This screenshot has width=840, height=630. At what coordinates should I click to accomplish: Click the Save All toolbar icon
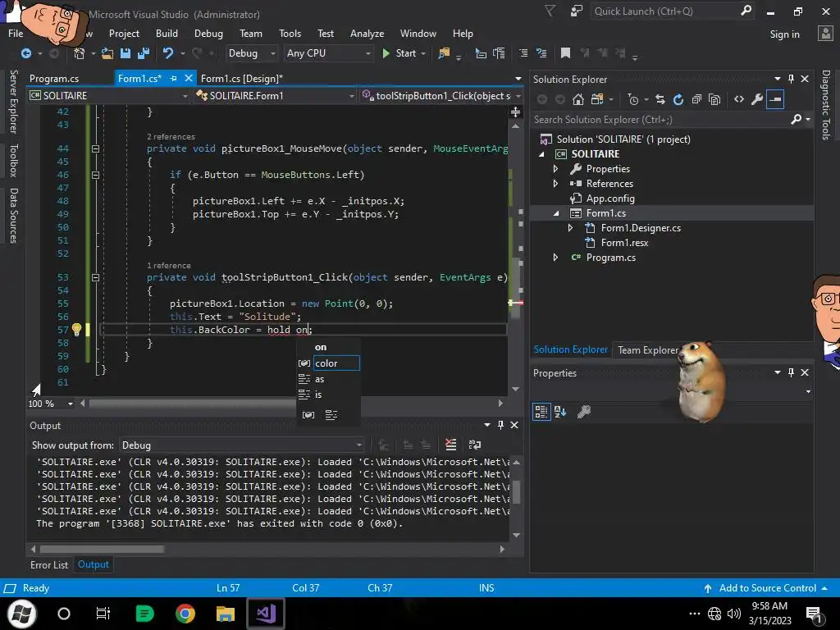(144, 53)
